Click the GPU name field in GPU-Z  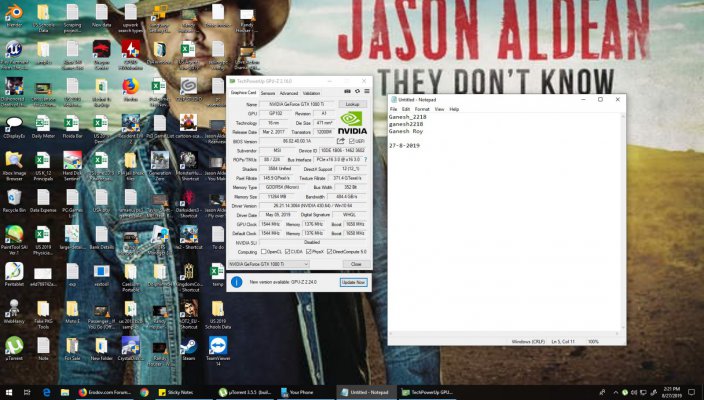pos(297,104)
